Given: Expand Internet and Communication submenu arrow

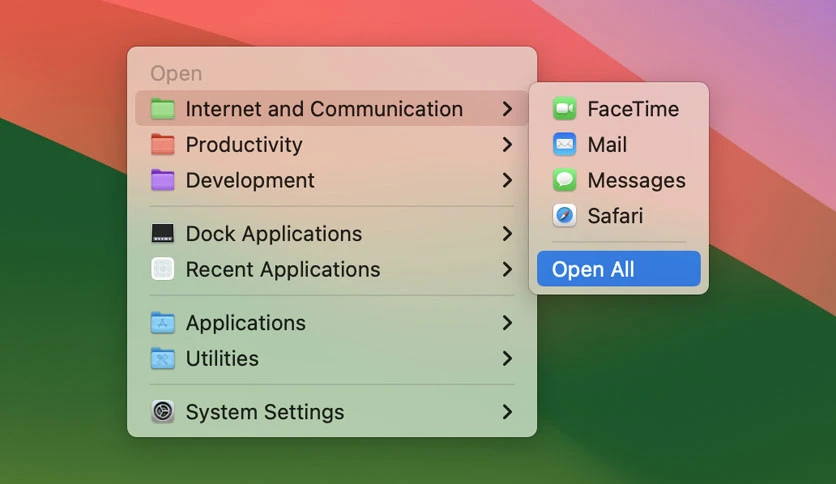Looking at the screenshot, I should (507, 109).
